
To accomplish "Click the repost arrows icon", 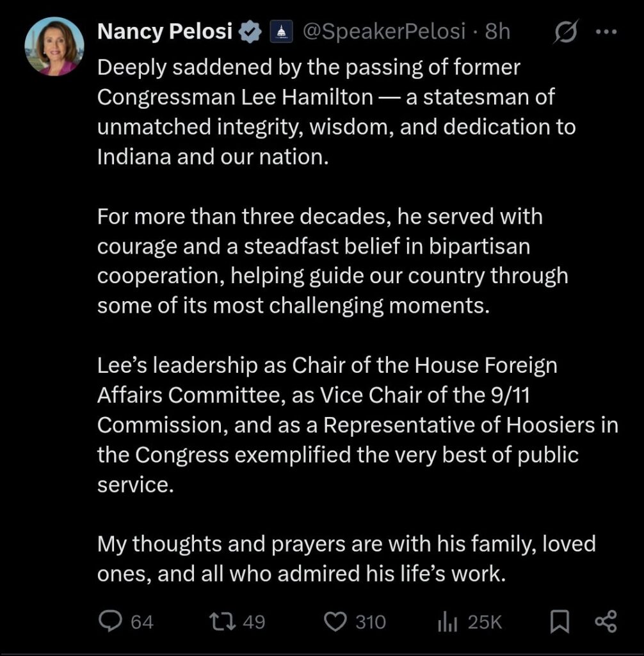I will click(223, 621).
